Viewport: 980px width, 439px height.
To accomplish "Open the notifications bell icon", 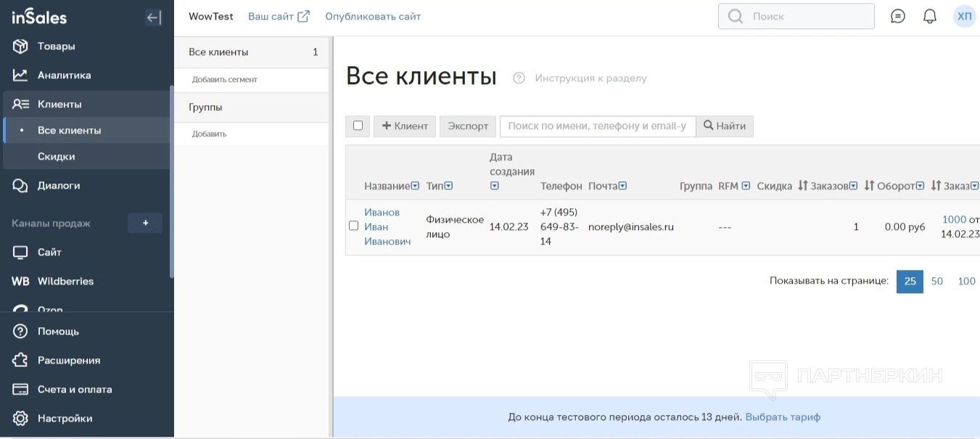I will coord(929,16).
